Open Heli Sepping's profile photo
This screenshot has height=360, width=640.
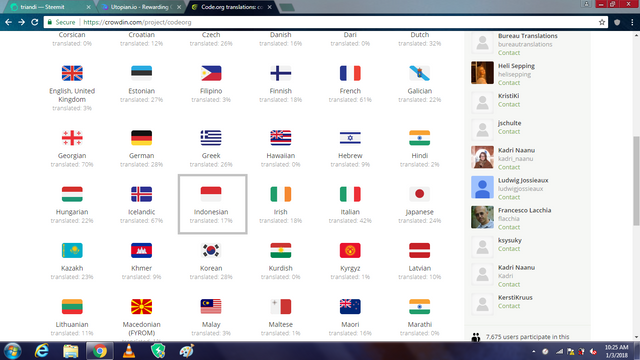(482, 73)
